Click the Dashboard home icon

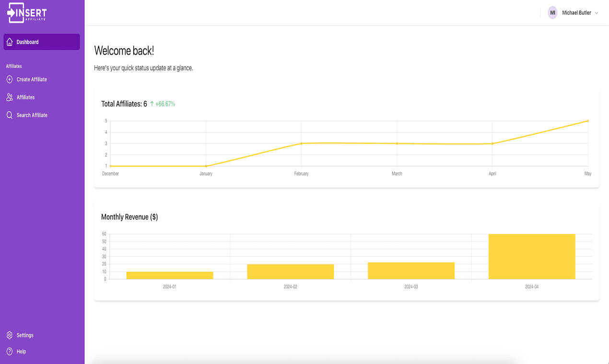(10, 42)
